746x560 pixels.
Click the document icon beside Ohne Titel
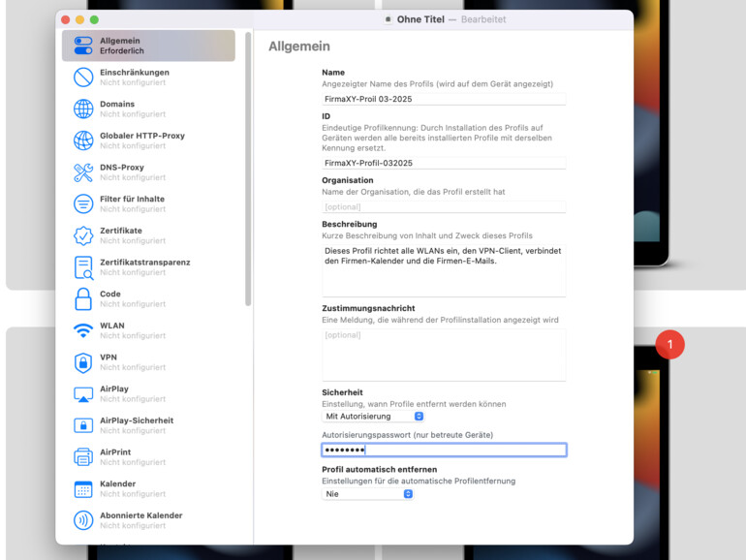coord(389,19)
